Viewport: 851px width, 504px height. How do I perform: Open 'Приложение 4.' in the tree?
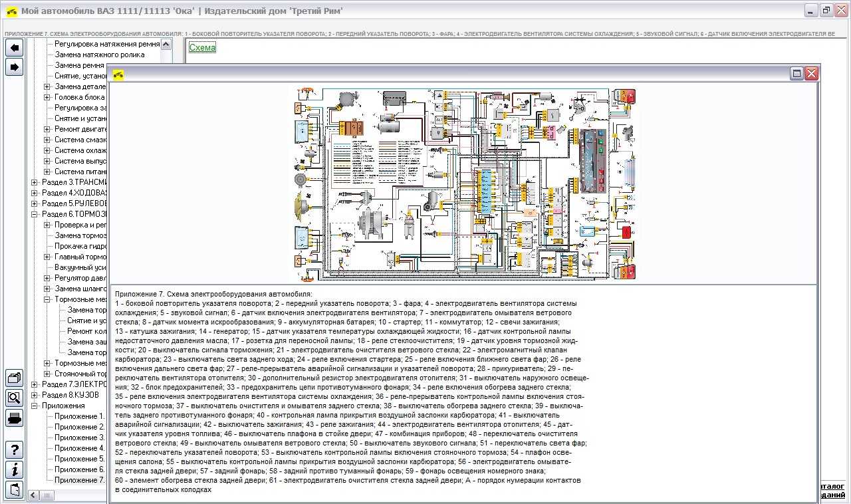80,448
